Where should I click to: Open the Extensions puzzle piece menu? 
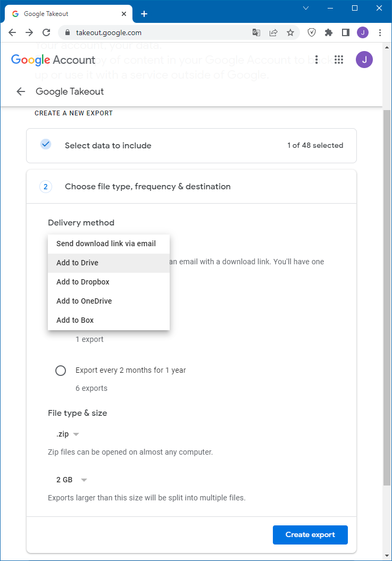[x=329, y=32]
